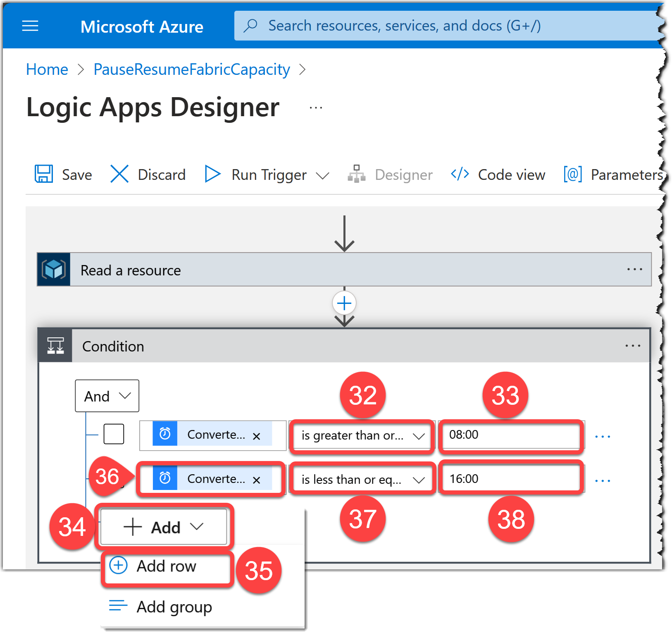The height and width of the screenshot is (638, 672).
Task: Click the Code view brackets icon
Action: [x=460, y=174]
